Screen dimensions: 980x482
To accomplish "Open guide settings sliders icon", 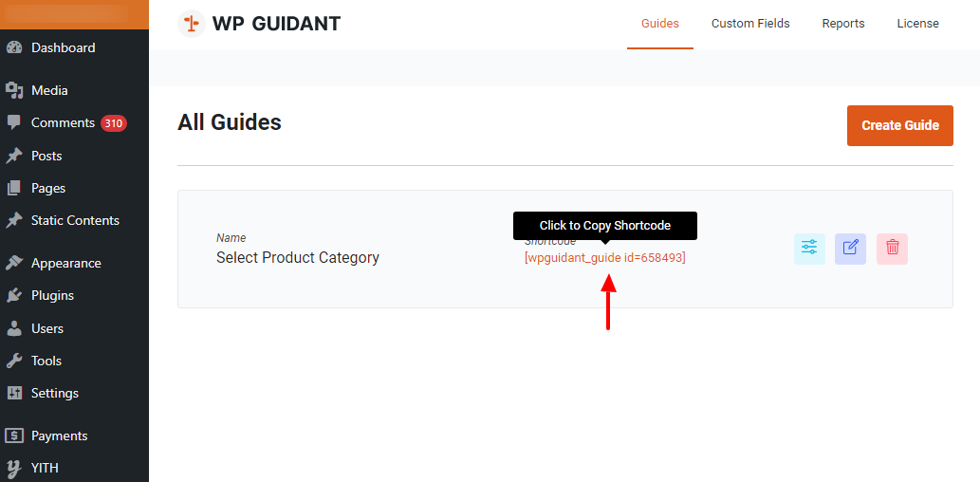I will click(x=809, y=249).
